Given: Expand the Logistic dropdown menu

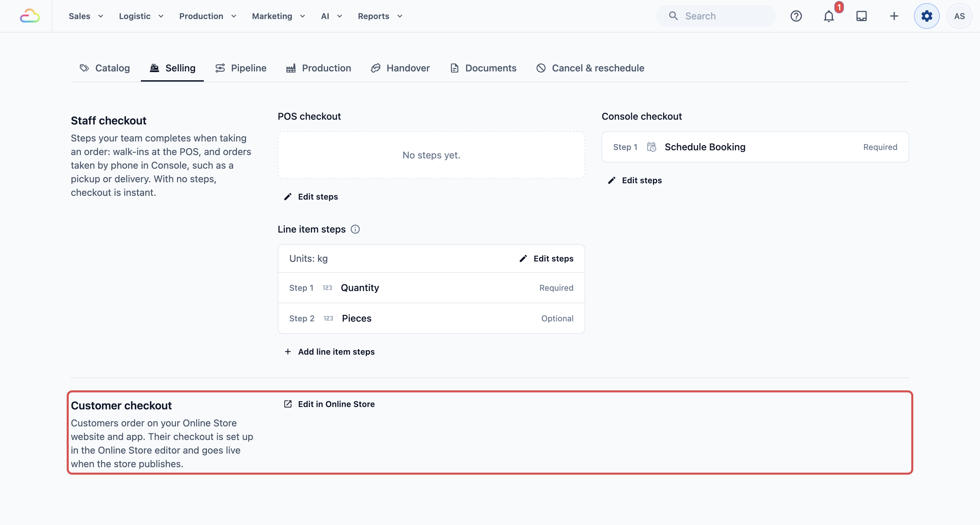Looking at the screenshot, I should click(141, 16).
